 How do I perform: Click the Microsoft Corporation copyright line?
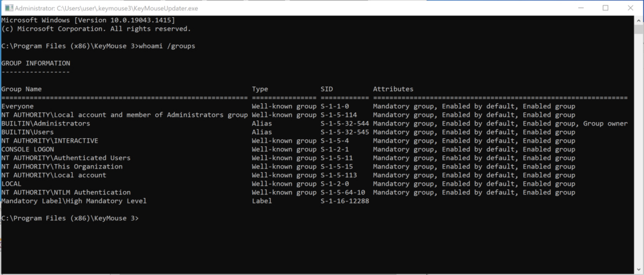pyautogui.click(x=96, y=29)
